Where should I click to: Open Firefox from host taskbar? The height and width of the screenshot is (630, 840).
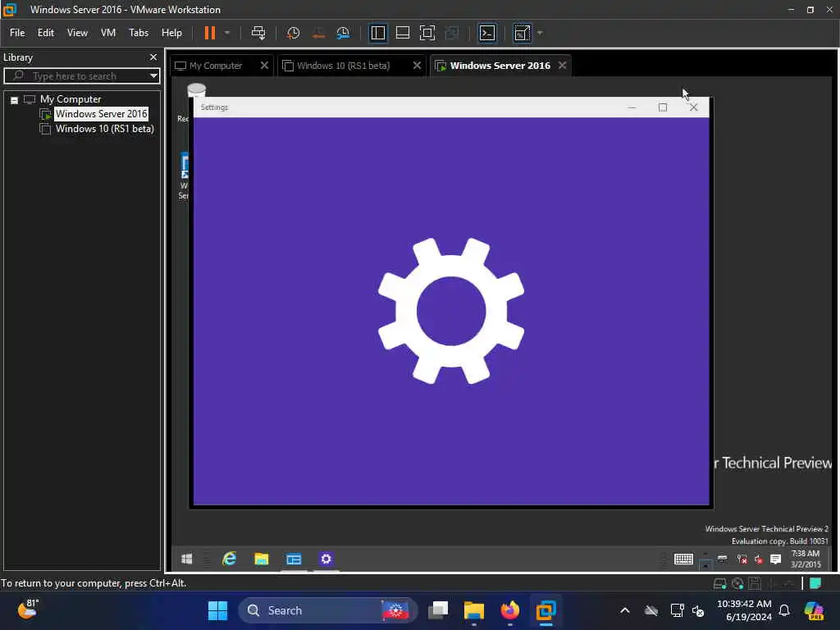[510, 610]
